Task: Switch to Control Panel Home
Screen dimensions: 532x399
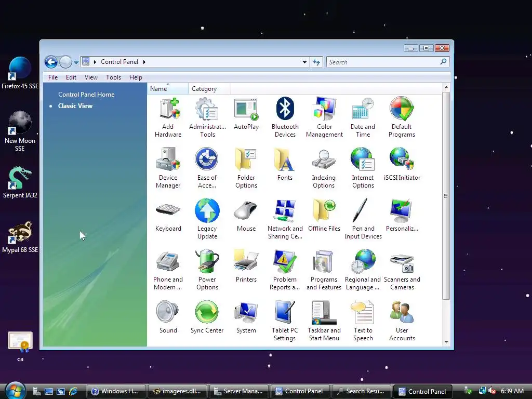Action: point(86,95)
